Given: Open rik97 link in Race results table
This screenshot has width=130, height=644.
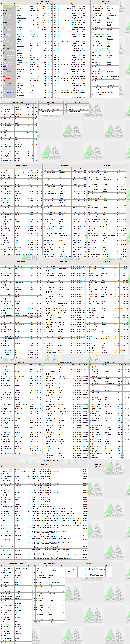Looking at the screenshot, I should (18, 11).
